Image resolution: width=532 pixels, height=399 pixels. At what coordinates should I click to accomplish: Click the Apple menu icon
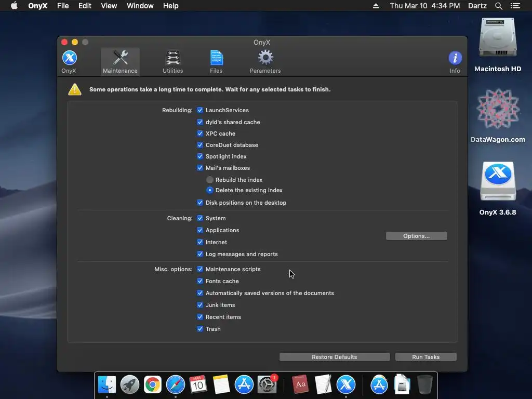tap(14, 6)
